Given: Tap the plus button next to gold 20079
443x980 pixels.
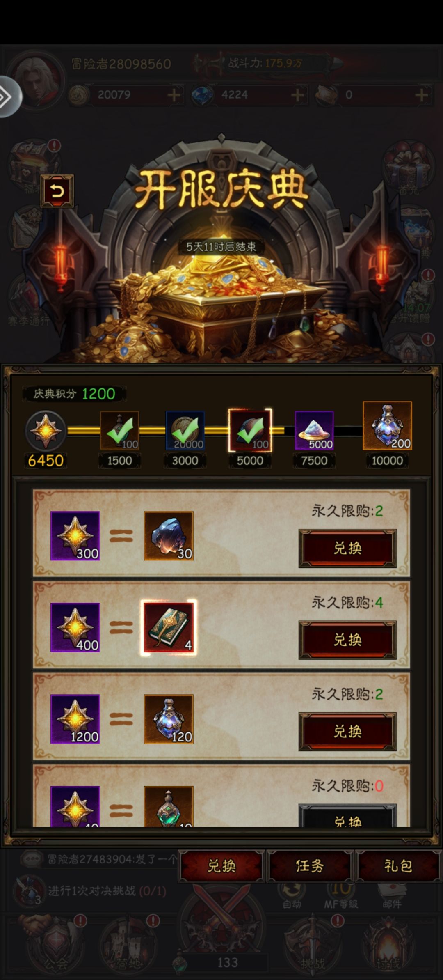Looking at the screenshot, I should click(x=174, y=95).
